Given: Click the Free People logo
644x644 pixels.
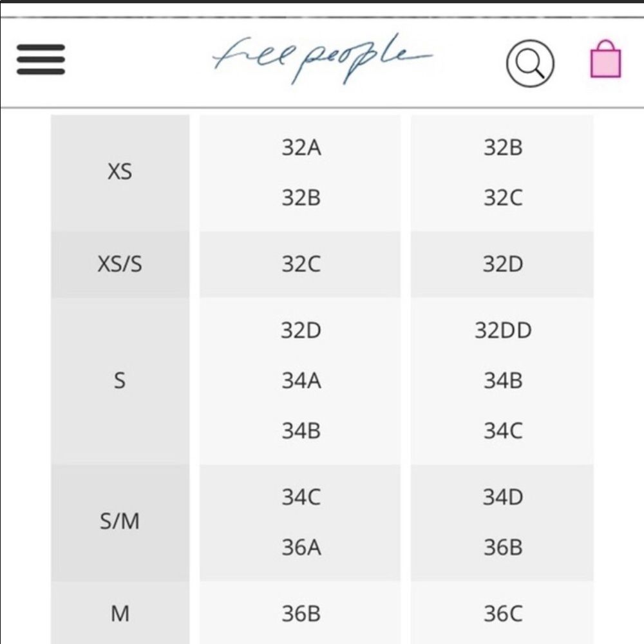Looking at the screenshot, I should coord(322,59).
